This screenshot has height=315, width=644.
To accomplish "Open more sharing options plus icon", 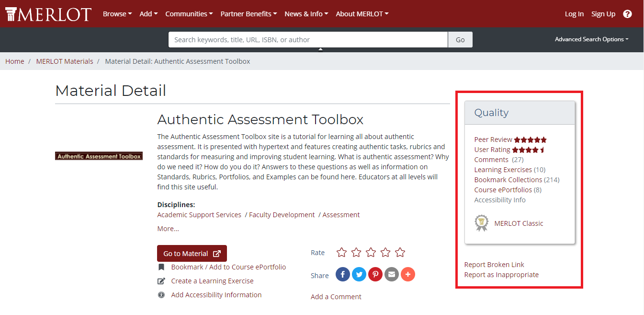I will pyautogui.click(x=408, y=274).
